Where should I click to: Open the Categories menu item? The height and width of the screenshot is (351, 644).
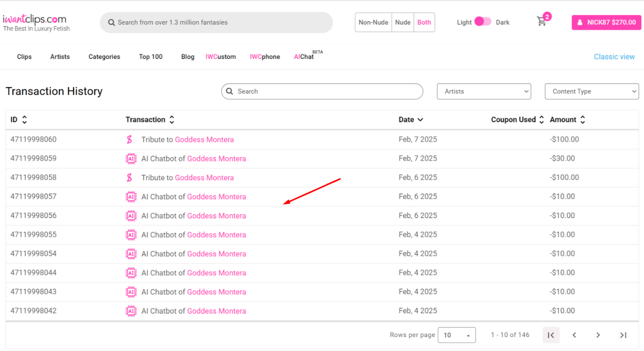tap(104, 57)
